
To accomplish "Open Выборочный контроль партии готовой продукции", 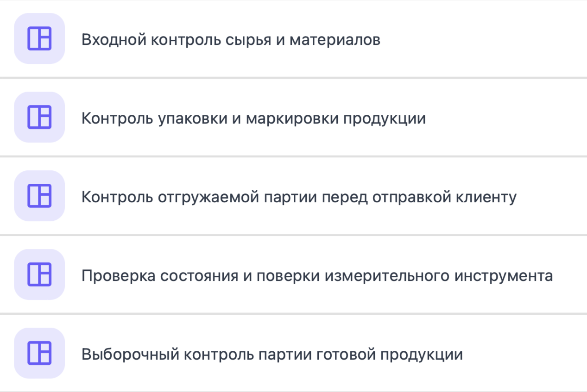I will coord(272,355).
